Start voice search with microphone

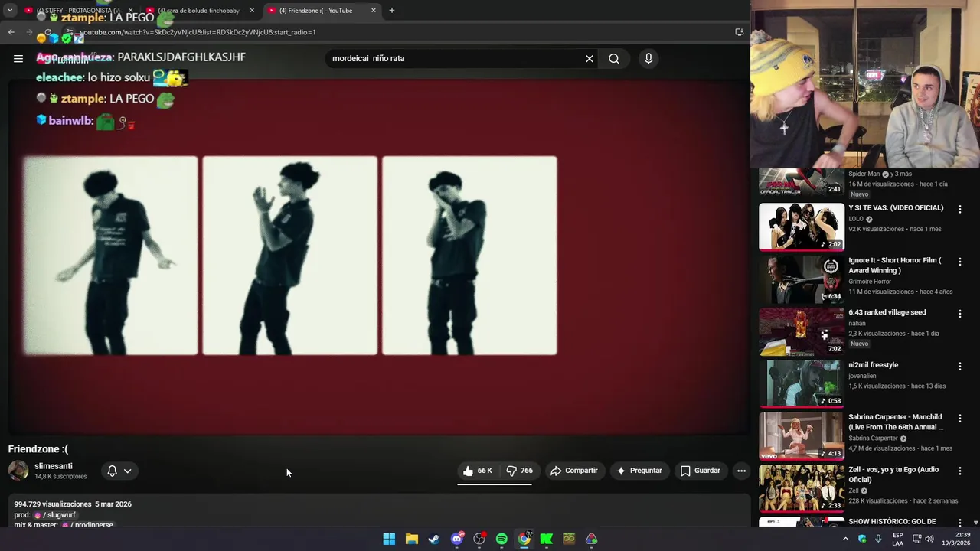tap(648, 58)
